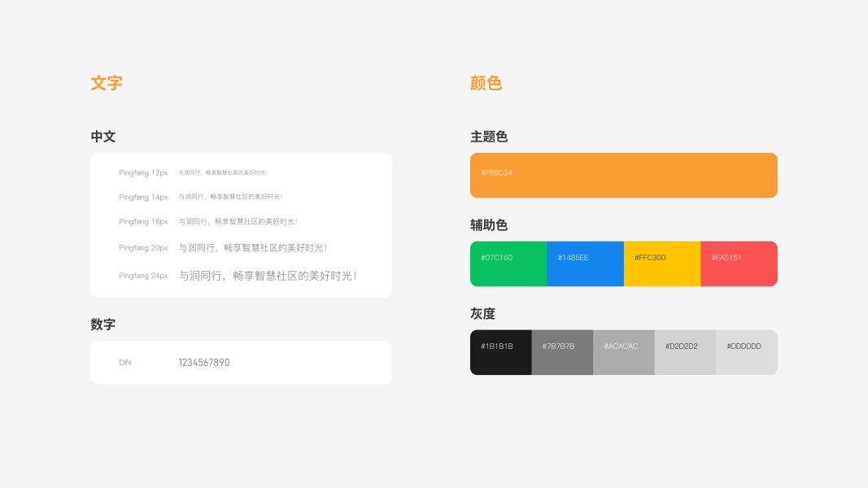Select the light gray swatch #D2D2D2

tap(685, 352)
